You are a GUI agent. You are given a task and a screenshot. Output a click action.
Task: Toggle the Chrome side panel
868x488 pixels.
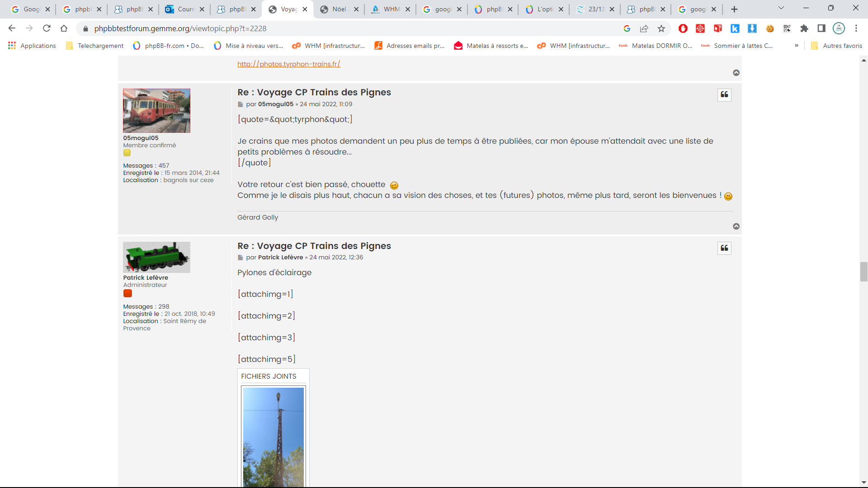821,28
